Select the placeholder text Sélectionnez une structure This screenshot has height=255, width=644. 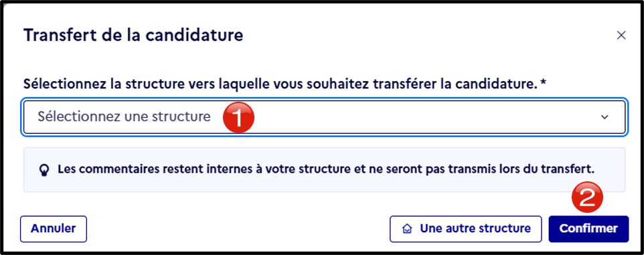(124, 116)
